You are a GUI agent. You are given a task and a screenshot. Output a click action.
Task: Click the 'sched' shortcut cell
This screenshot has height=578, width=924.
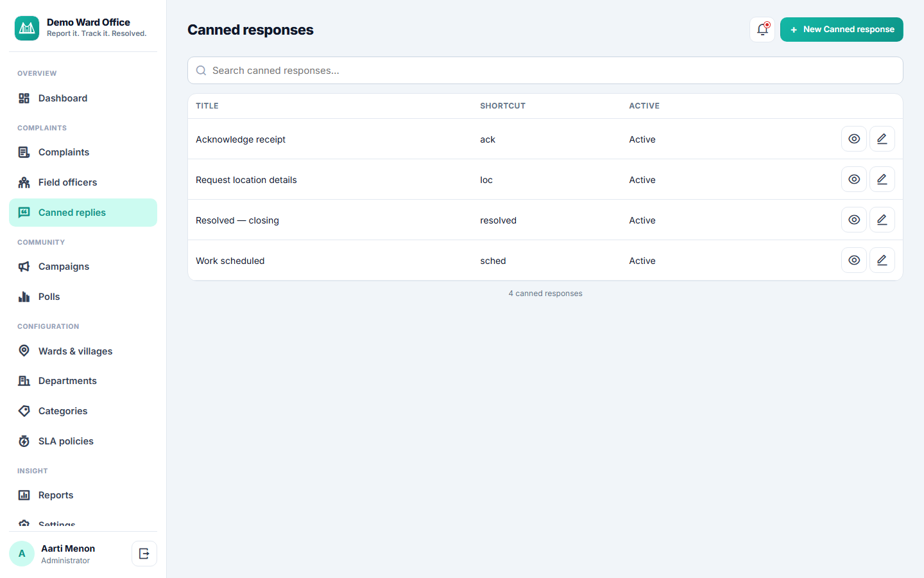[493, 261]
